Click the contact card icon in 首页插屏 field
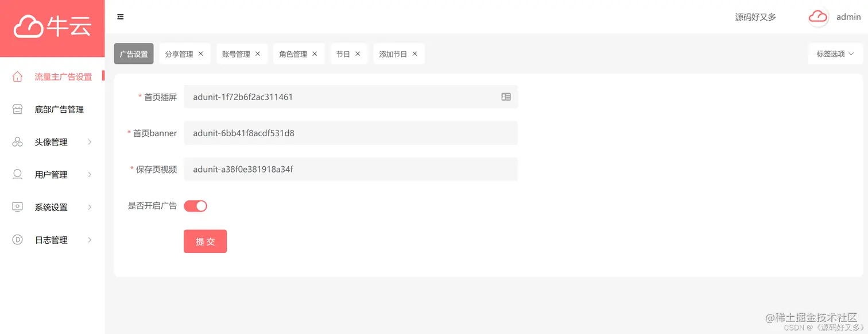 (x=506, y=97)
